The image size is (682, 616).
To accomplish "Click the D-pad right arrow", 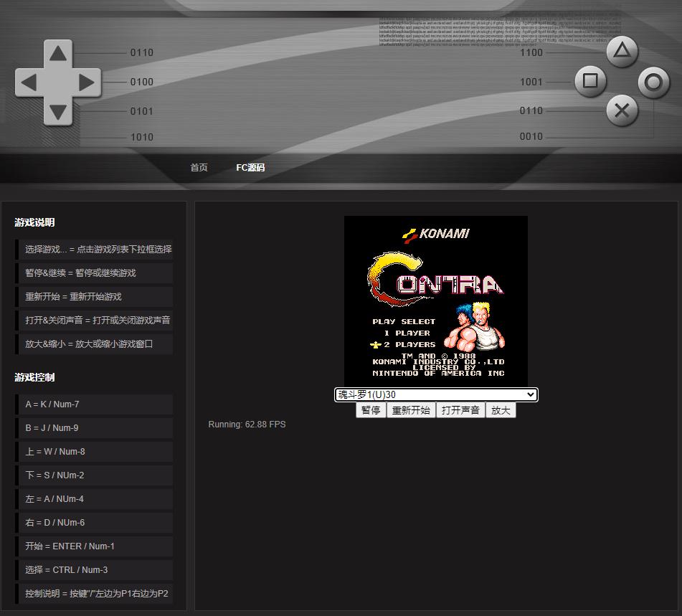I will (87, 82).
